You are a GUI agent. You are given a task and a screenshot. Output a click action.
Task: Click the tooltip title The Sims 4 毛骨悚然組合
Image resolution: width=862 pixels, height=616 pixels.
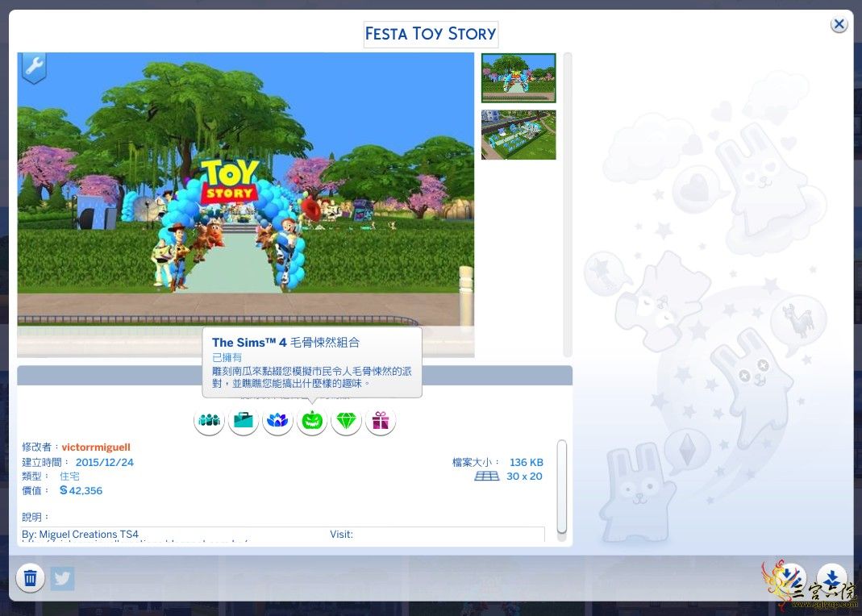pyautogui.click(x=286, y=343)
